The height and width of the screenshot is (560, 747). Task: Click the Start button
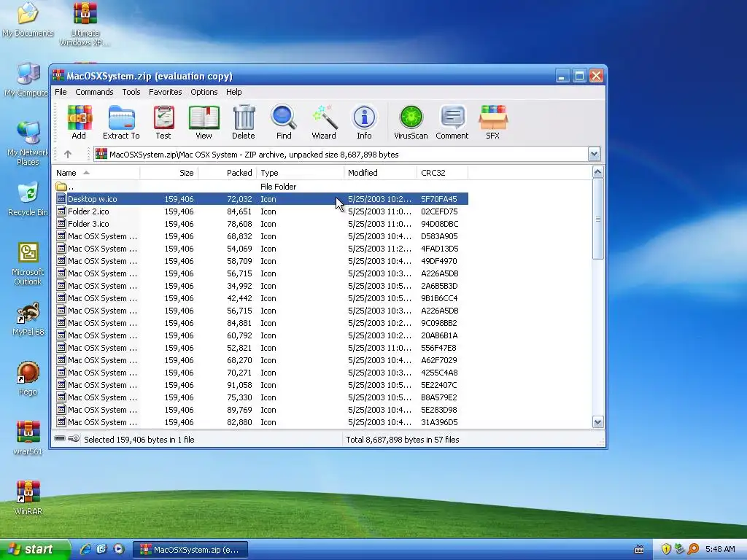tap(35, 550)
